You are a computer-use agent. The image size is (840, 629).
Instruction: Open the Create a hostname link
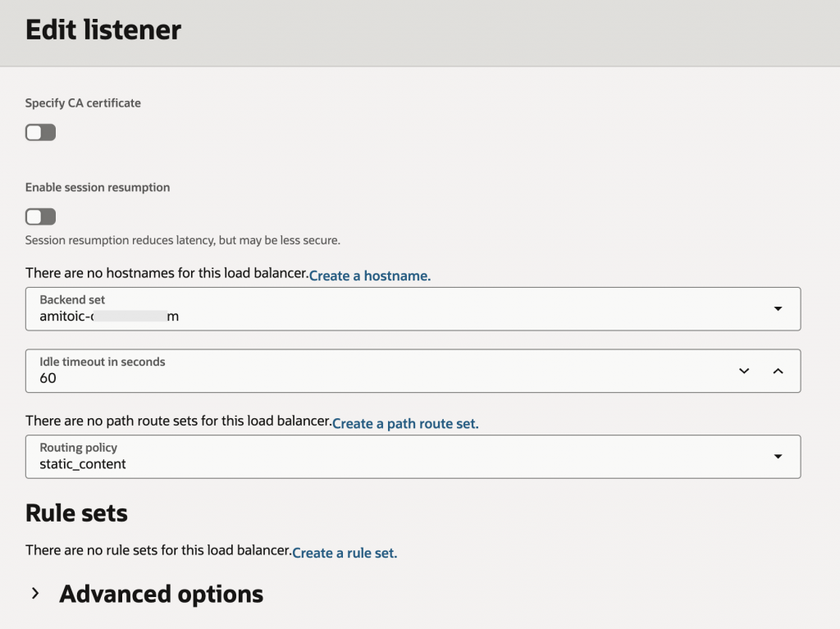[x=370, y=276]
